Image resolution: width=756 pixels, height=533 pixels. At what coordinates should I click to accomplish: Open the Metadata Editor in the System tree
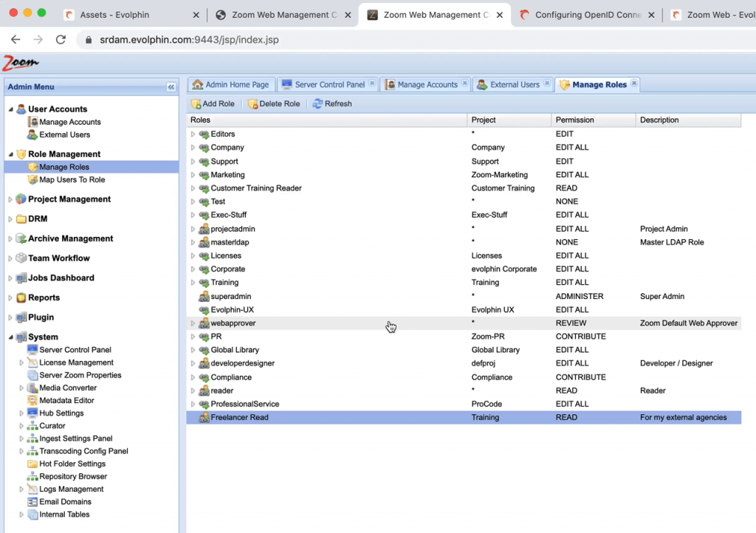point(67,400)
